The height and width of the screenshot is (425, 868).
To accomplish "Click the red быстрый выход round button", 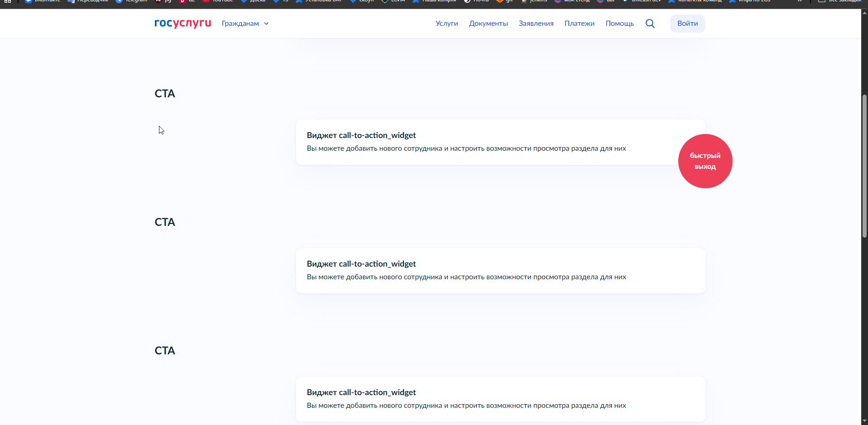I will click(705, 161).
